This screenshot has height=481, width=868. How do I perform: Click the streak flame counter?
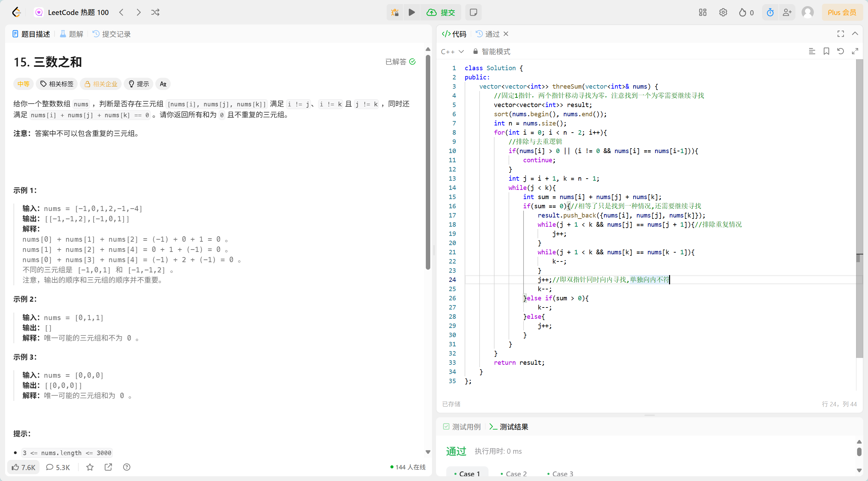tap(746, 13)
